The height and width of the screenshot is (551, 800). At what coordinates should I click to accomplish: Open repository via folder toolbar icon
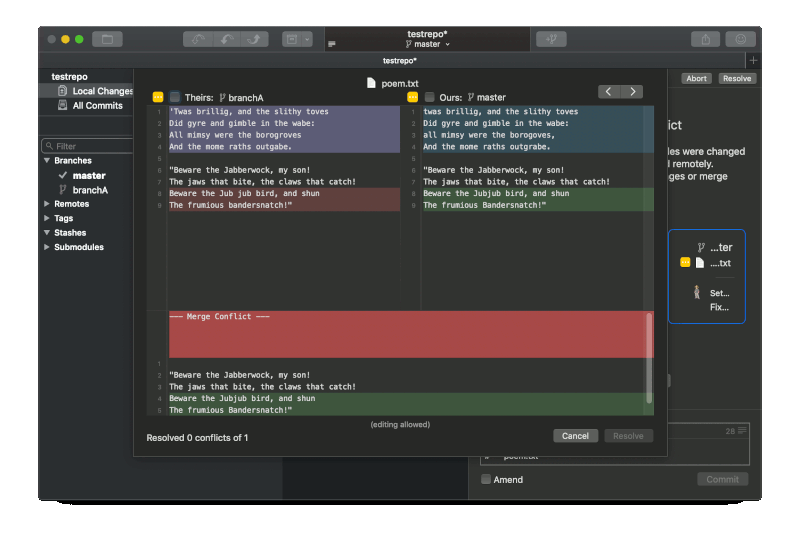(x=107, y=39)
